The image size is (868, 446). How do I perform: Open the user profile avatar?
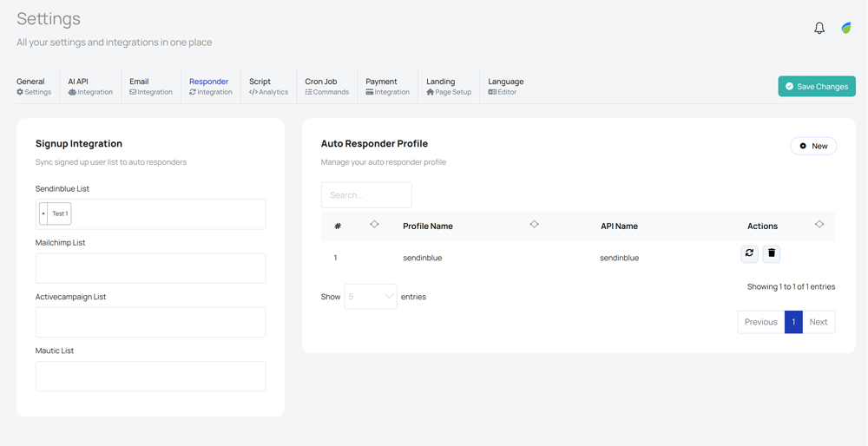[x=846, y=29]
